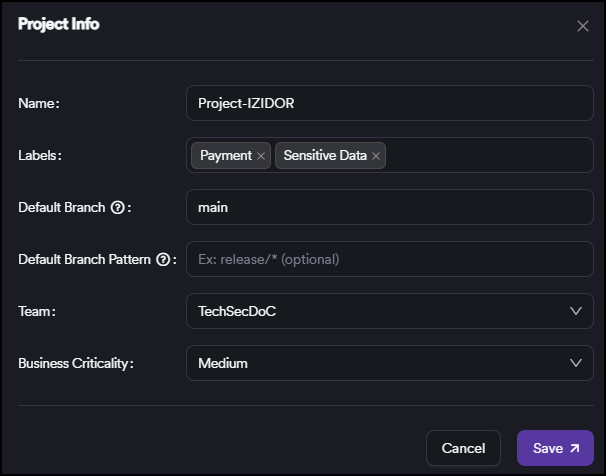The height and width of the screenshot is (476, 606).
Task: Focus the Default Branch field with main
Action: (x=389, y=207)
